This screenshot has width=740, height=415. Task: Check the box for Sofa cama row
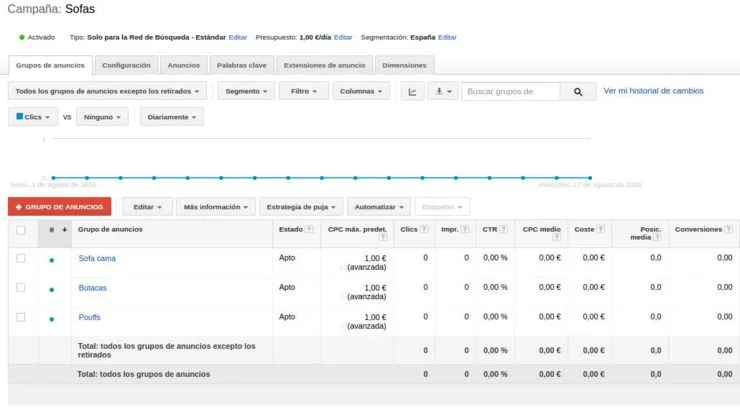(21, 258)
